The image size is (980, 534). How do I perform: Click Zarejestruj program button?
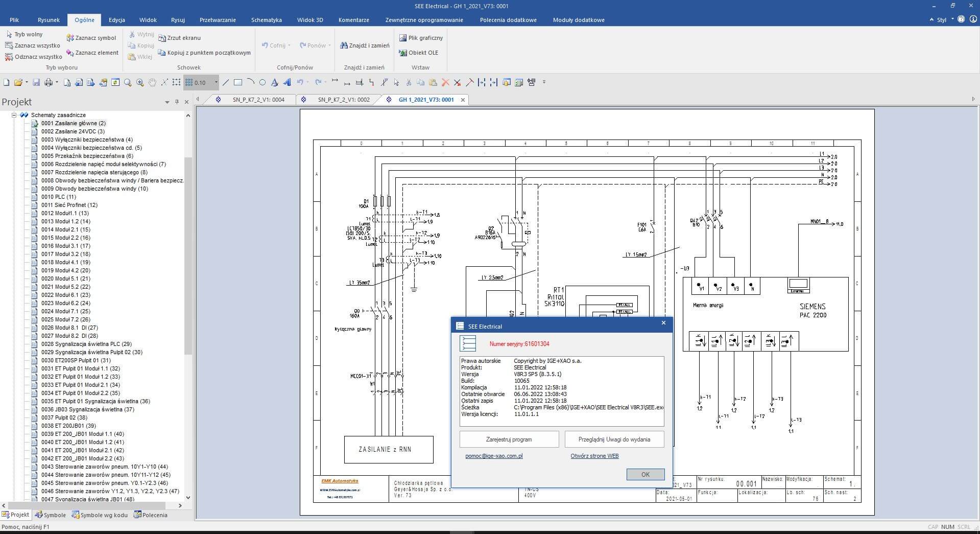point(509,439)
